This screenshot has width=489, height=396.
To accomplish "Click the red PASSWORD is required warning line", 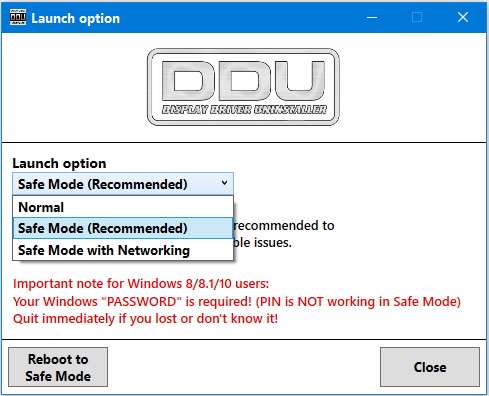I will [237, 302].
